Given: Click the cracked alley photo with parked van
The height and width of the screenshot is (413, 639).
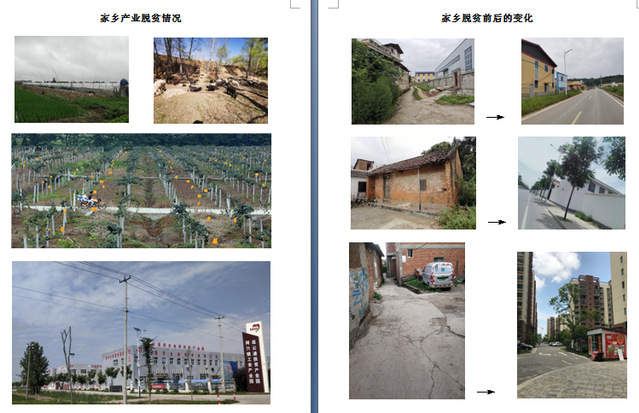Looking at the screenshot, I should (x=406, y=320).
